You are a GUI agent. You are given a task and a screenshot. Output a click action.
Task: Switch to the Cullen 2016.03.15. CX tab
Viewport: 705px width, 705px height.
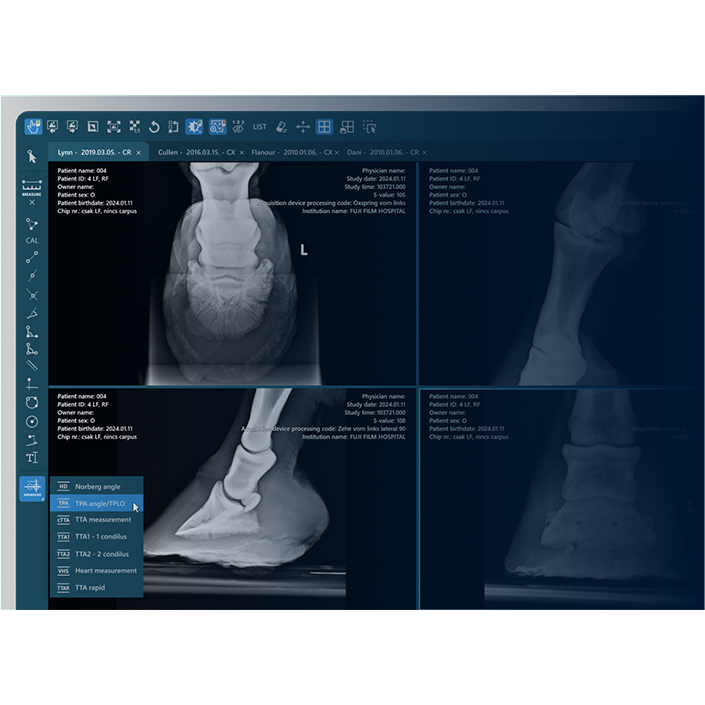(194, 153)
